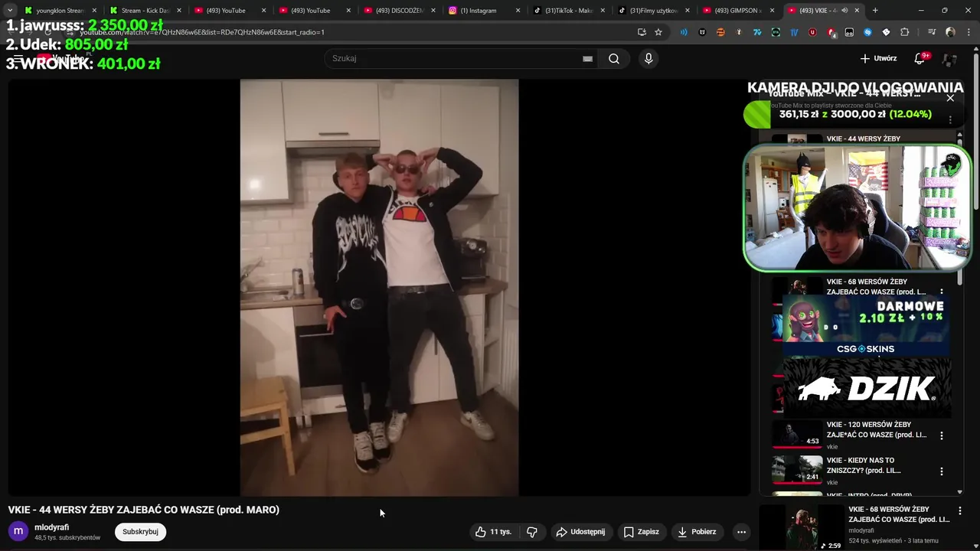This screenshot has height=551, width=980.
Task: Start voice search with the microphone
Action: (648, 58)
